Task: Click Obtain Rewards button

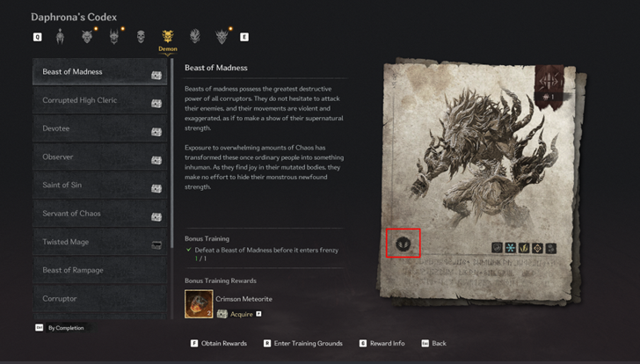Action: click(219, 343)
